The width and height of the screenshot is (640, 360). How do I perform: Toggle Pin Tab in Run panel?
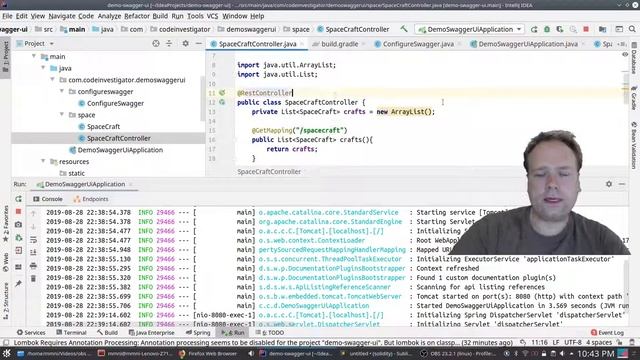pos(18,283)
